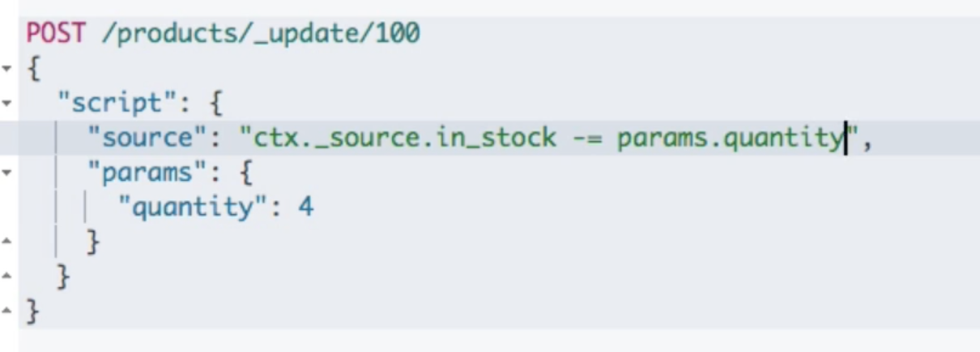980x352 pixels.
Task: Click the opening brace after "params":
Action: [x=245, y=174]
